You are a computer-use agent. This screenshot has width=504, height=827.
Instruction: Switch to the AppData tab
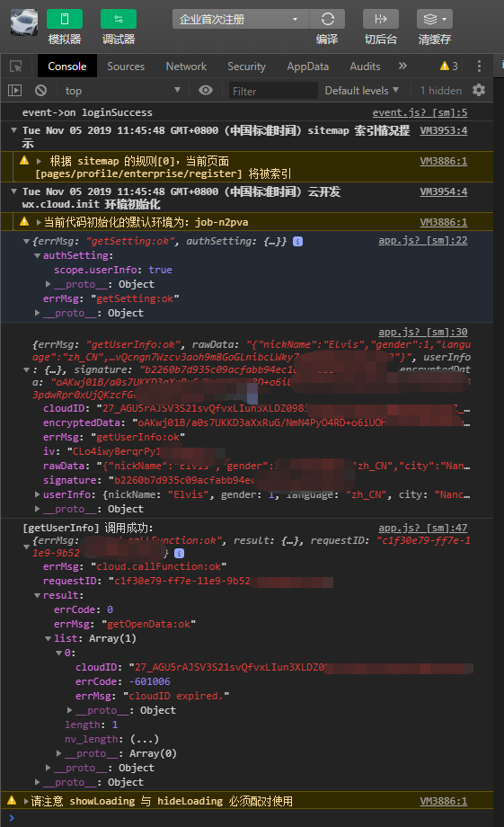click(x=308, y=67)
